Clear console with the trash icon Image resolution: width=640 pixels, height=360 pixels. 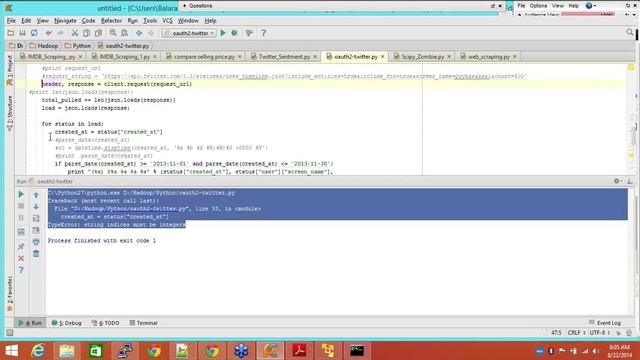click(x=36, y=254)
